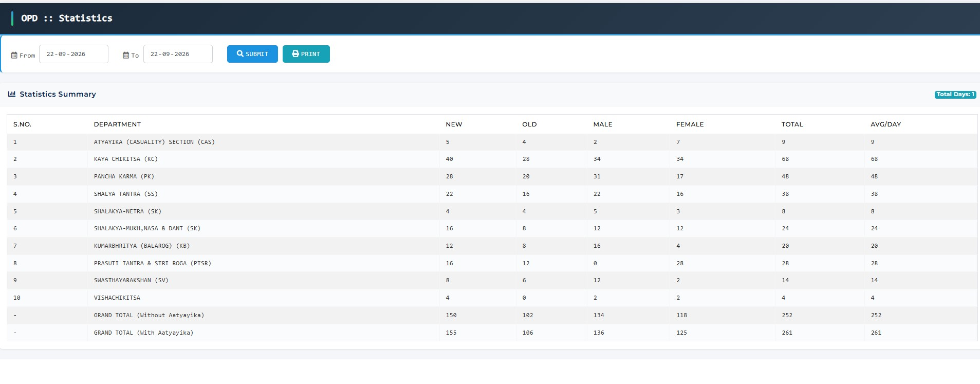The width and height of the screenshot is (980, 384).
Task: Submit the selected date range
Action: click(x=252, y=54)
